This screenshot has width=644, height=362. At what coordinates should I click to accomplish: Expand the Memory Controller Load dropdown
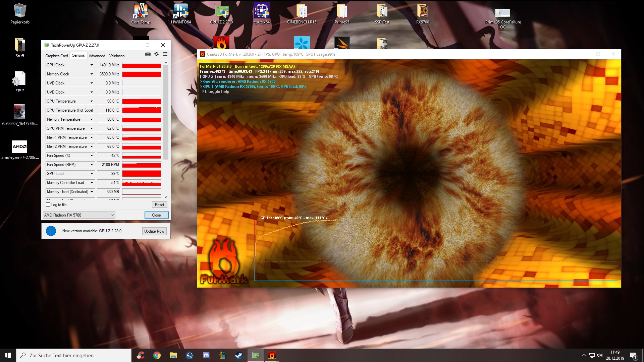click(92, 183)
